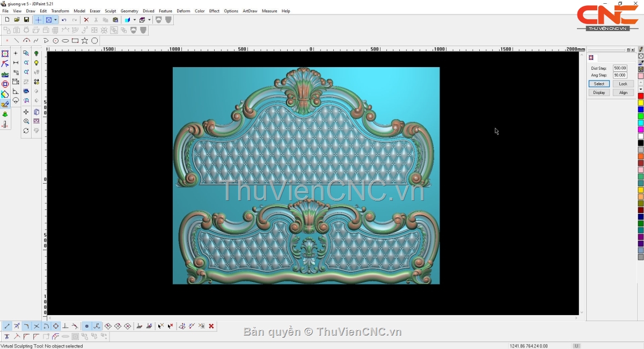Open the Sculpt menu
644x349 pixels.
(110, 11)
